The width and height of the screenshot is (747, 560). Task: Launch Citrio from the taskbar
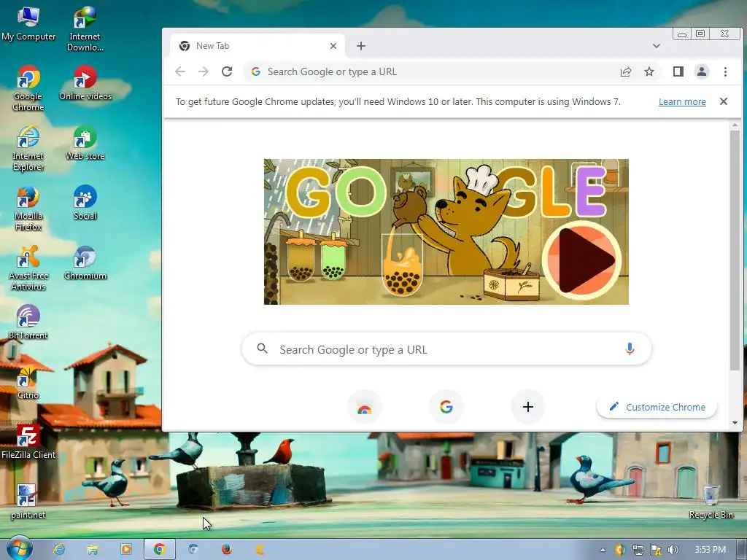[260, 549]
